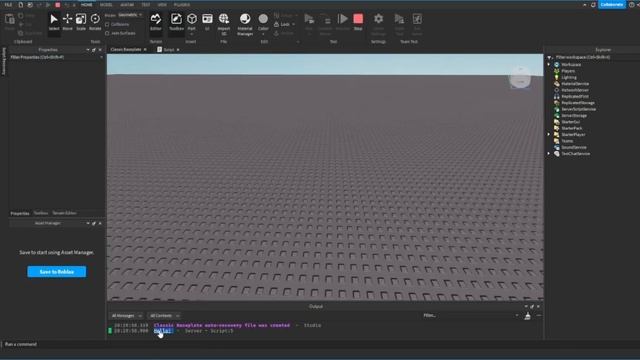This screenshot has height=360, width=640.
Task: Open the Material Manager
Action: coord(245,24)
